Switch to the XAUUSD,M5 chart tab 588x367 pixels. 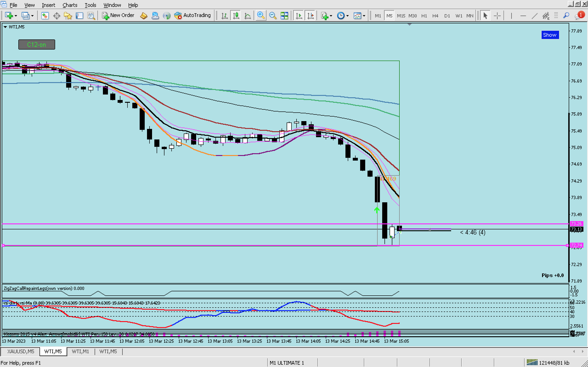[21, 351]
